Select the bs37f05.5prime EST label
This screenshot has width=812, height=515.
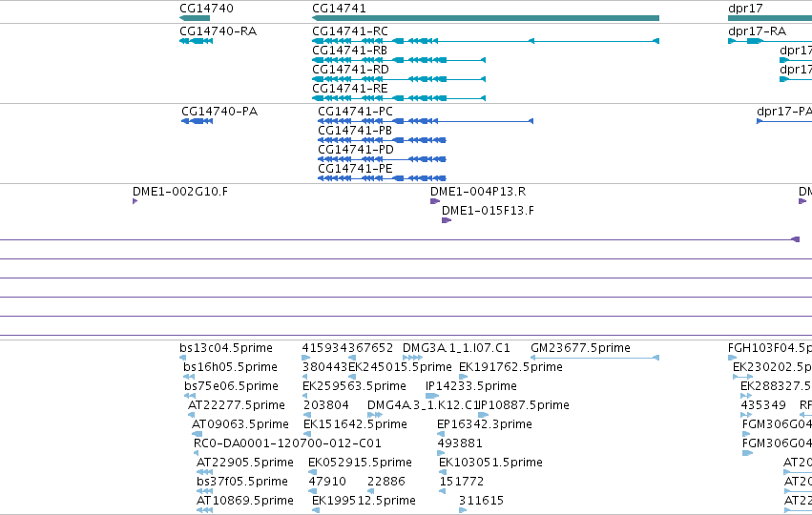(x=241, y=482)
